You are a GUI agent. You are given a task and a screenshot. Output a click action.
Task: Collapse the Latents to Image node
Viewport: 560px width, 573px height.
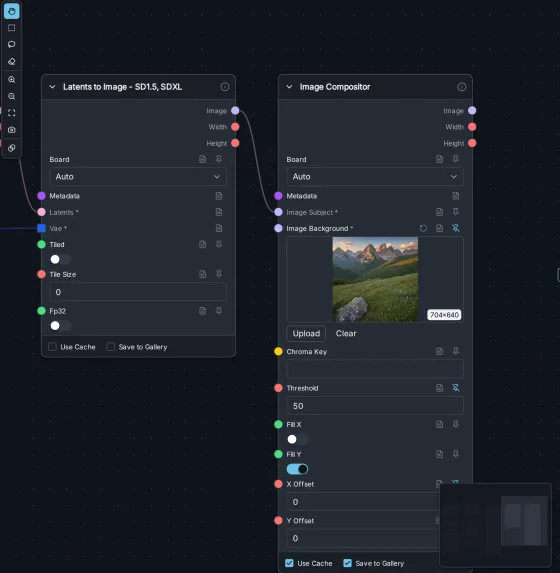click(x=52, y=87)
